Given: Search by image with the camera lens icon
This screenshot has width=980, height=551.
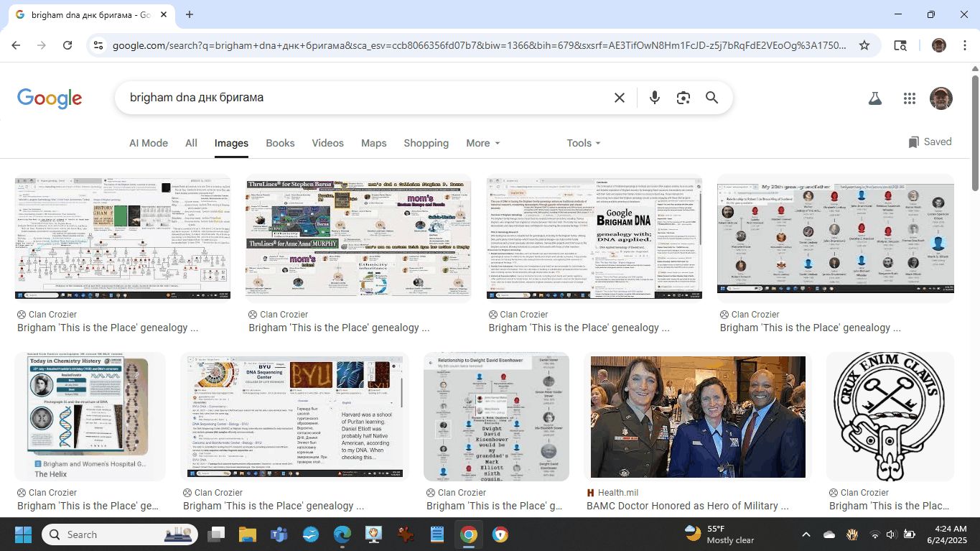Looking at the screenshot, I should pyautogui.click(x=683, y=98).
